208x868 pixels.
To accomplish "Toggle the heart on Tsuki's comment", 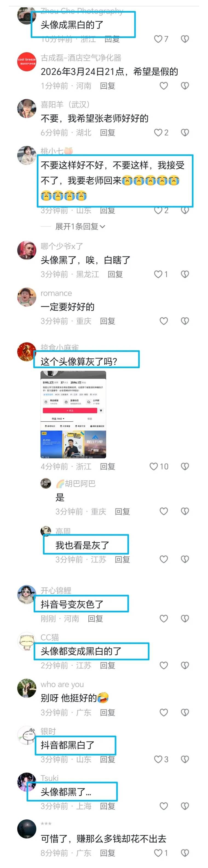I will click(x=164, y=806).
